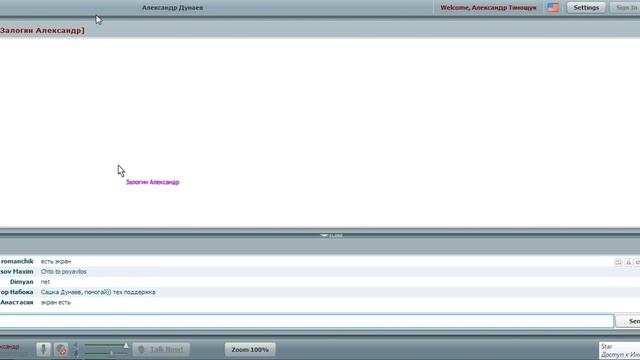Adjust the lower microphone level slider

click(x=106, y=353)
